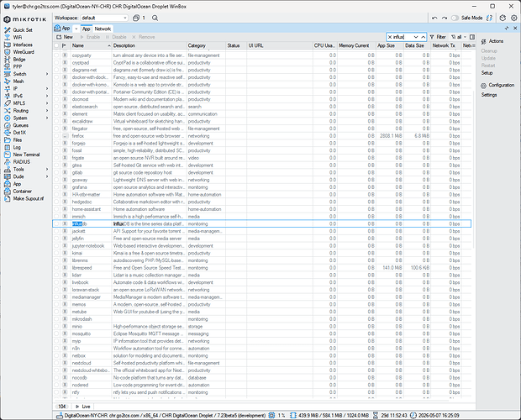Tick the checkbox for the influxdb row
This screenshot has width=521, height=420.
[x=56, y=223]
